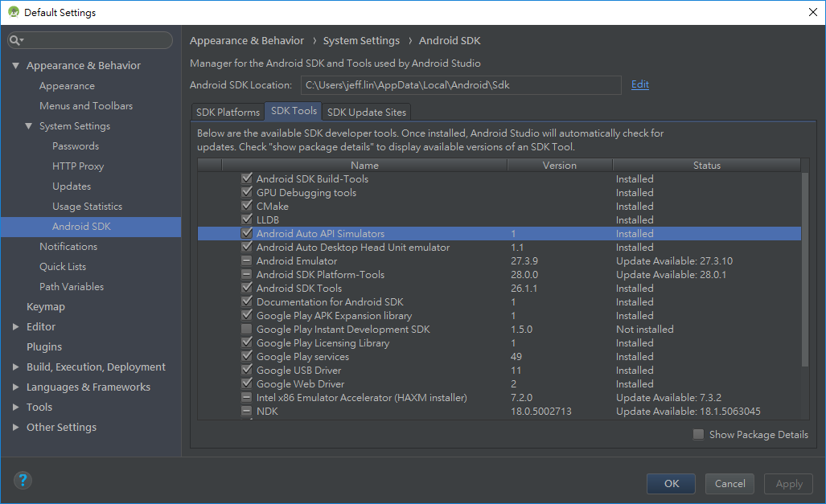Open Plugins settings
The height and width of the screenshot is (504, 826).
point(44,347)
